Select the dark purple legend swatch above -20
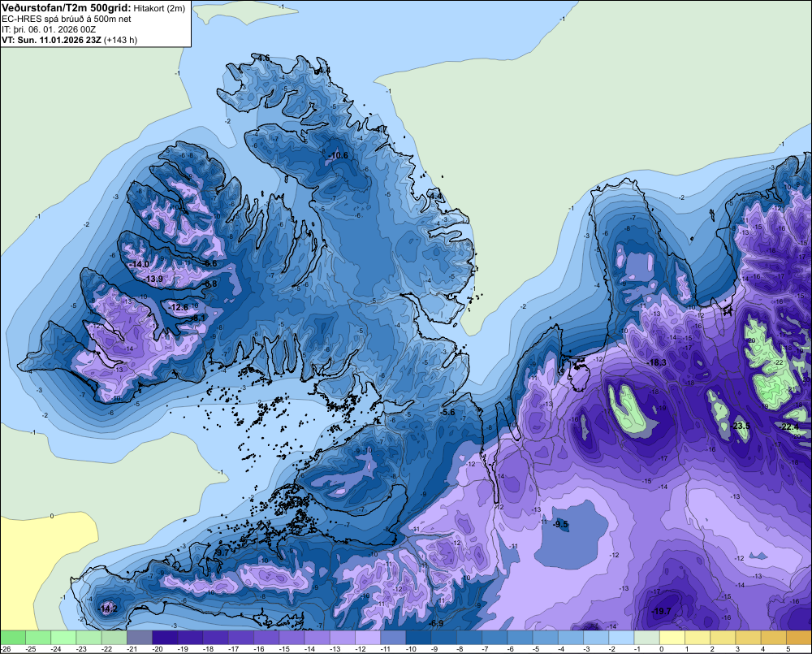812x654 pixels. pyautogui.click(x=165, y=637)
